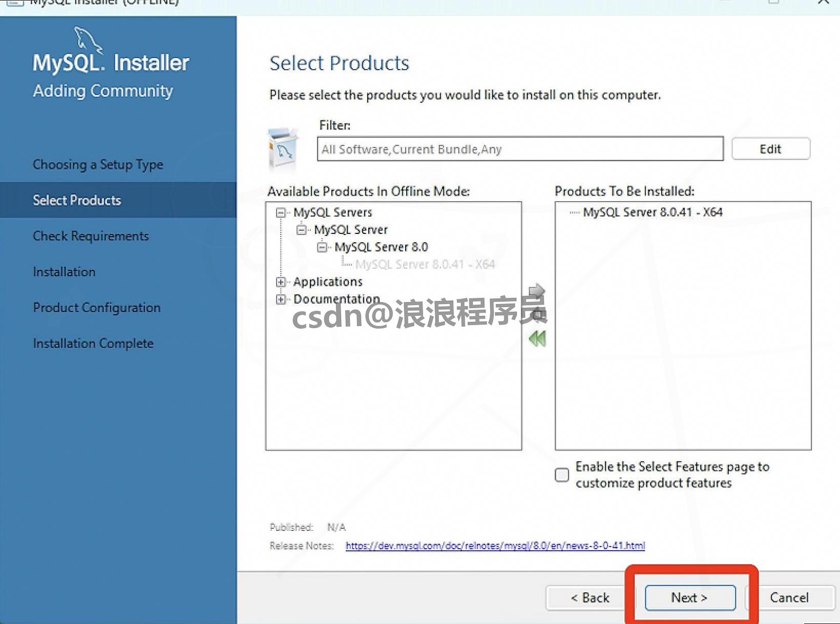840x624 pixels.
Task: Click the Next button
Action: (690, 597)
